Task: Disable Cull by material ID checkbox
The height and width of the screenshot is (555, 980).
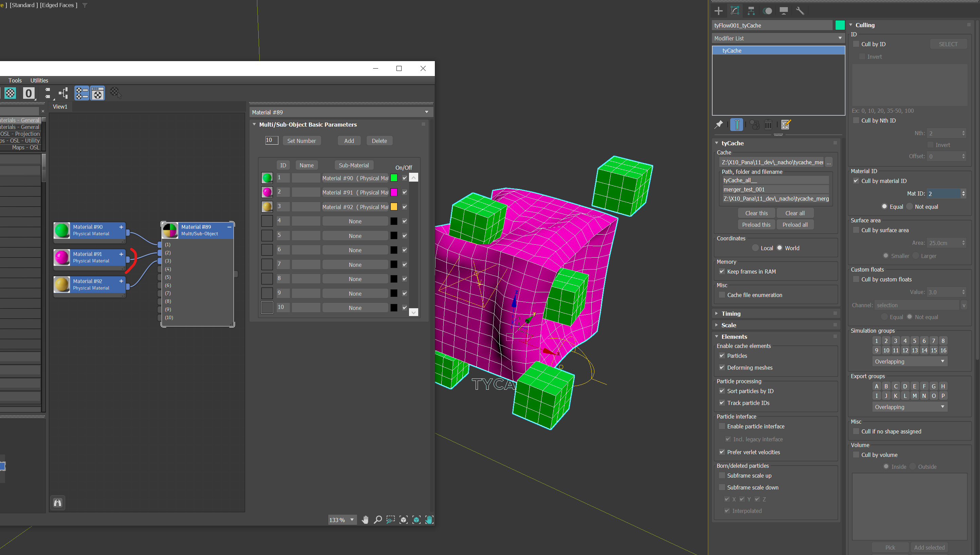Action: click(x=856, y=181)
